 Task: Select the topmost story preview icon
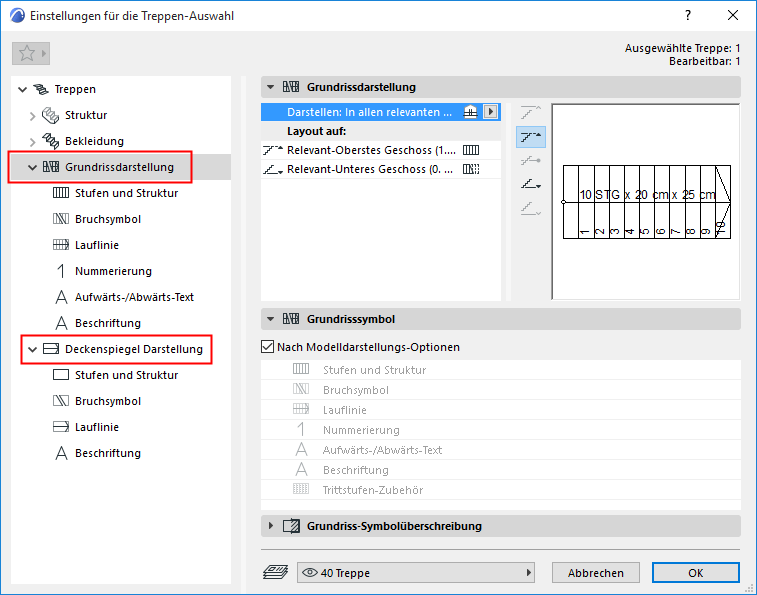pyautogui.click(x=531, y=113)
